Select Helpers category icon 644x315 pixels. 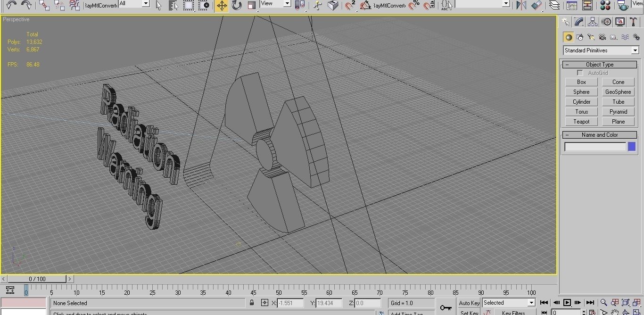(613, 37)
